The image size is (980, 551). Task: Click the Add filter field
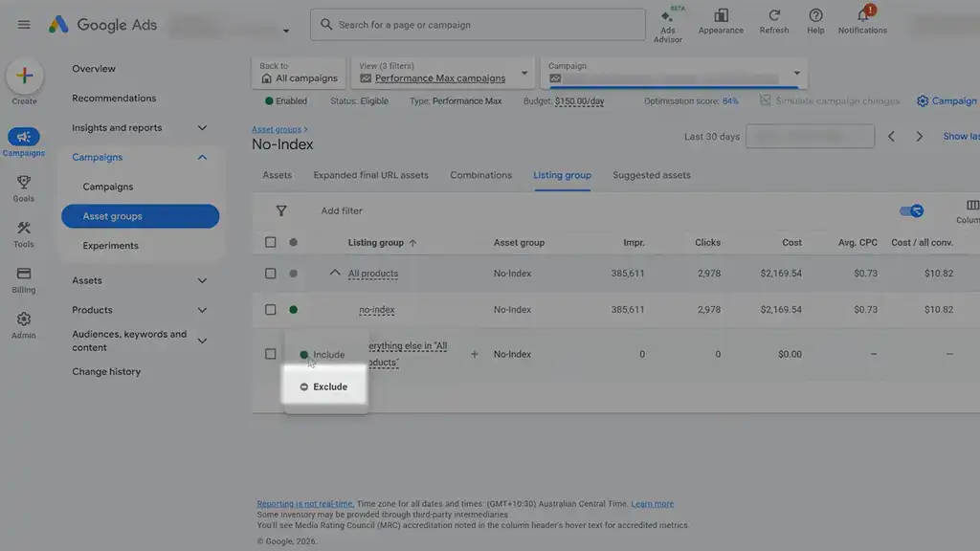click(342, 211)
